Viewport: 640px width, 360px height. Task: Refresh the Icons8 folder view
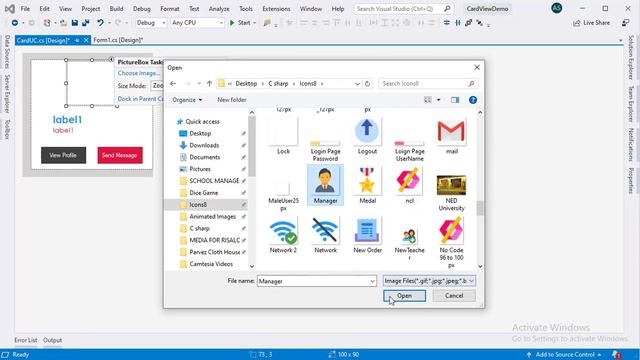tap(367, 84)
